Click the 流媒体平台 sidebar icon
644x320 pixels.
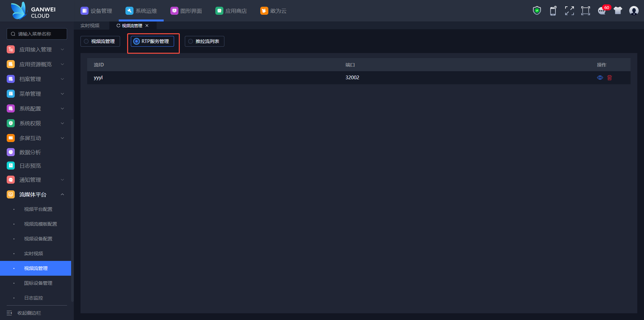11,194
